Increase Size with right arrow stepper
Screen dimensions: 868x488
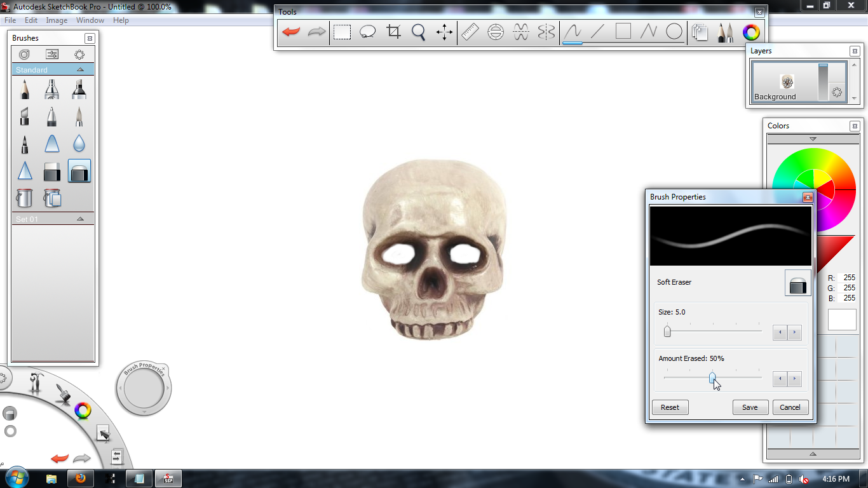[794, 332]
